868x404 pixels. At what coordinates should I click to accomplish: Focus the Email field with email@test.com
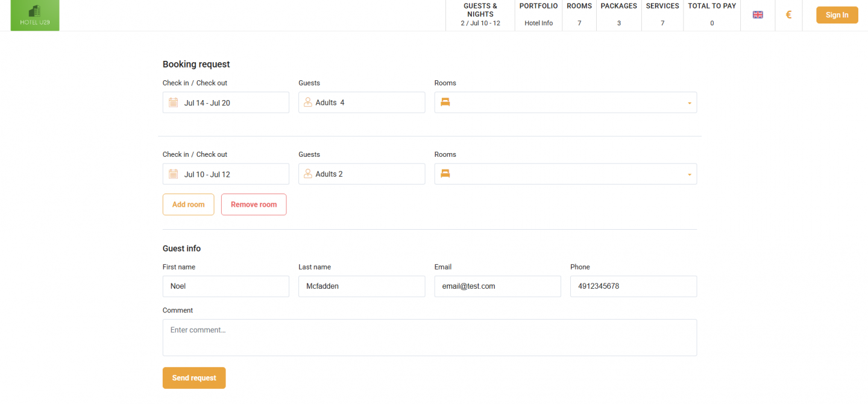tap(498, 286)
